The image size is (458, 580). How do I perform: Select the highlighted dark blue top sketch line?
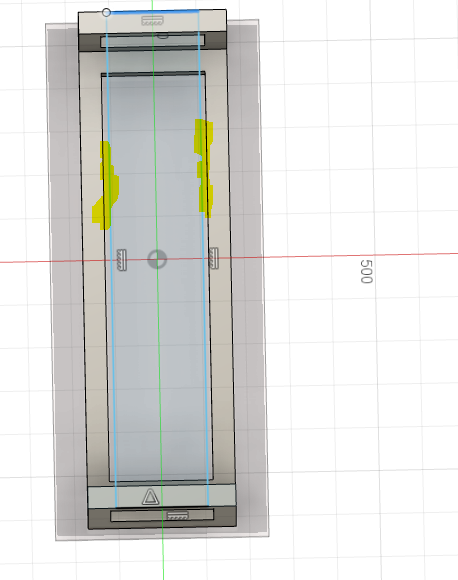click(155, 11)
